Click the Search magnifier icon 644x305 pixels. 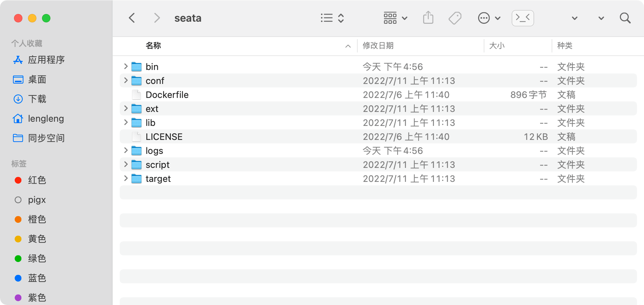click(625, 18)
